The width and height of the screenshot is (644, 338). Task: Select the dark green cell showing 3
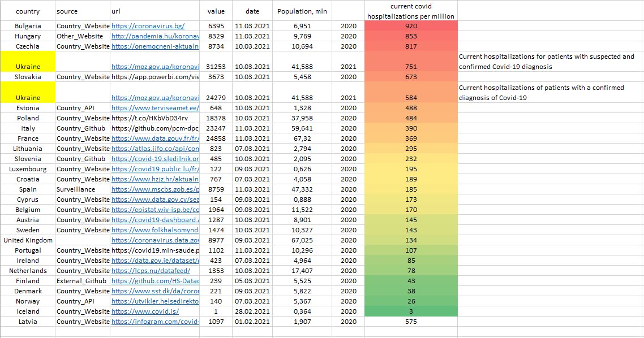(411, 311)
